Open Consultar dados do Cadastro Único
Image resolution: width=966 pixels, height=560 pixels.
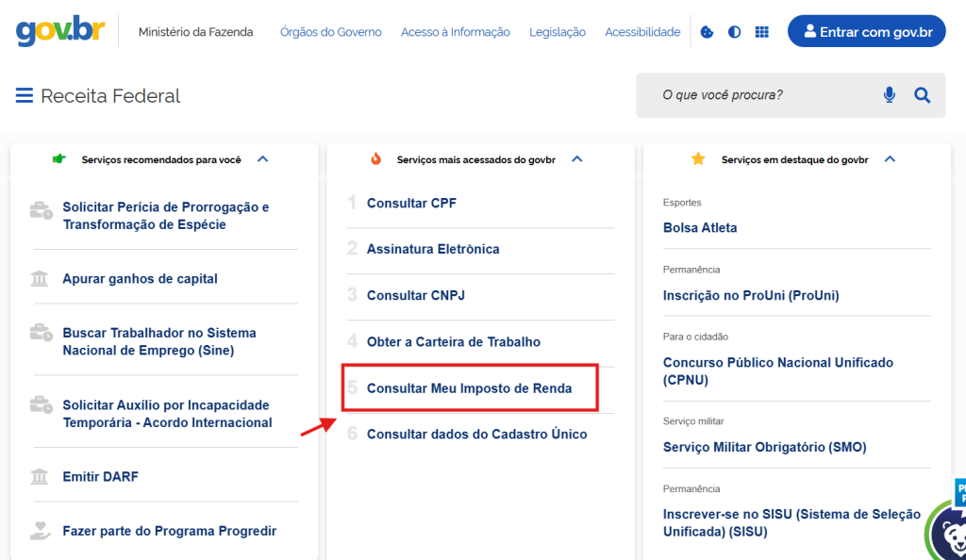[476, 435]
